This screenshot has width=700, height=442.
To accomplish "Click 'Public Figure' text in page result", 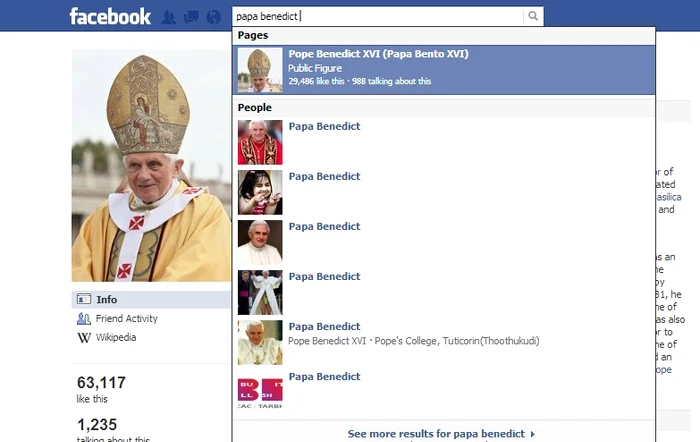I will coord(315,68).
